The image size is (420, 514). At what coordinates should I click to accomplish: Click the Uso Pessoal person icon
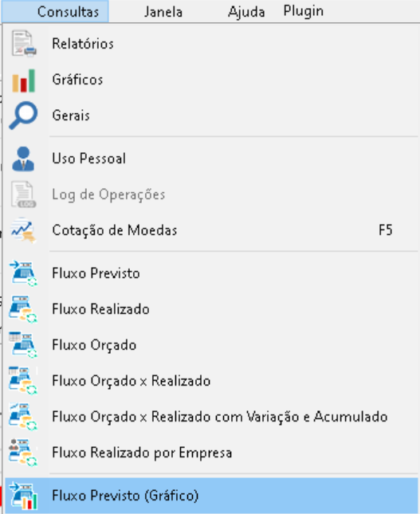point(23,159)
